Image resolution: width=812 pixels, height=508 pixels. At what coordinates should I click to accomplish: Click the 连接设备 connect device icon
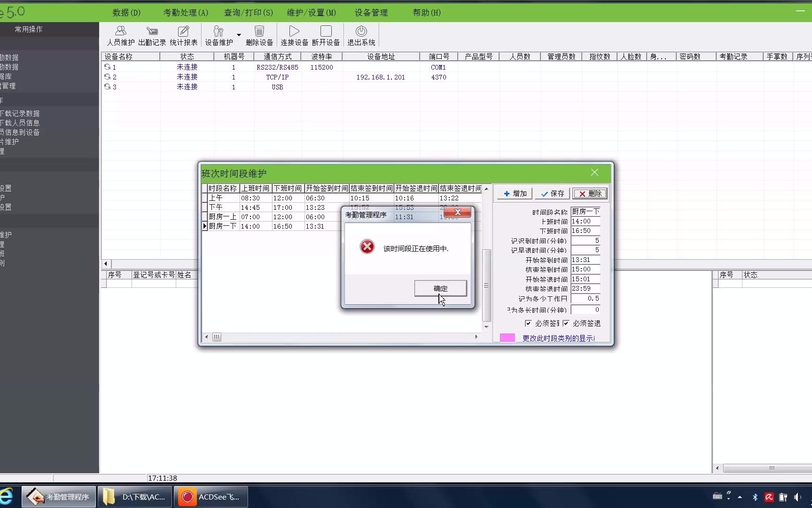294,36
